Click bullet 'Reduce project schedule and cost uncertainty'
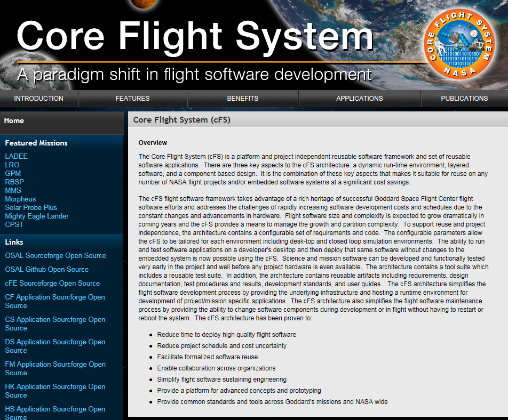 (x=222, y=346)
